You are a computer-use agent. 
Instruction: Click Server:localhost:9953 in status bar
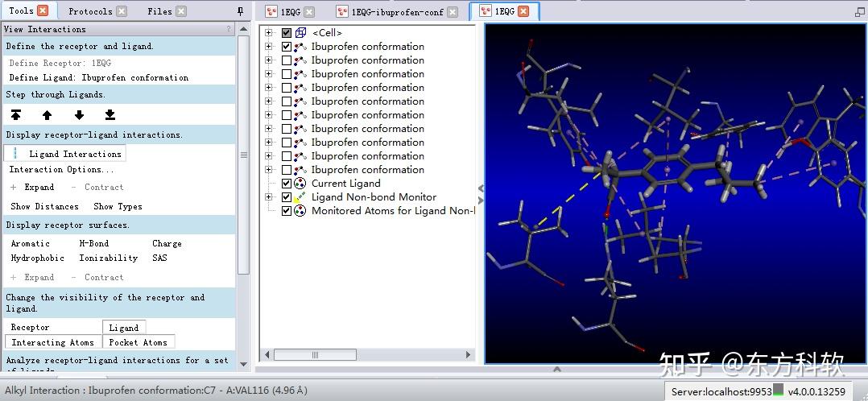pyautogui.click(x=721, y=391)
